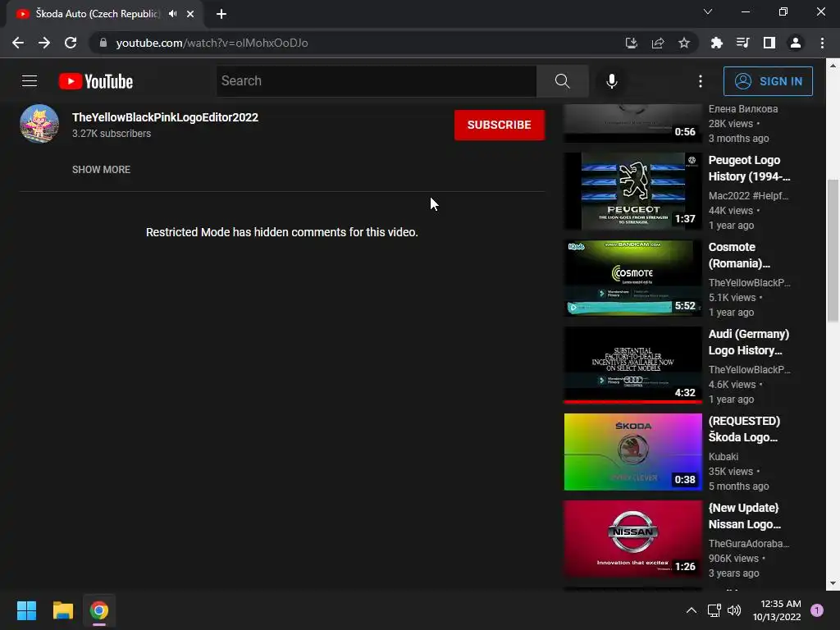Open clock and date 12:35 AM
The height and width of the screenshot is (630, 840).
[777, 610]
